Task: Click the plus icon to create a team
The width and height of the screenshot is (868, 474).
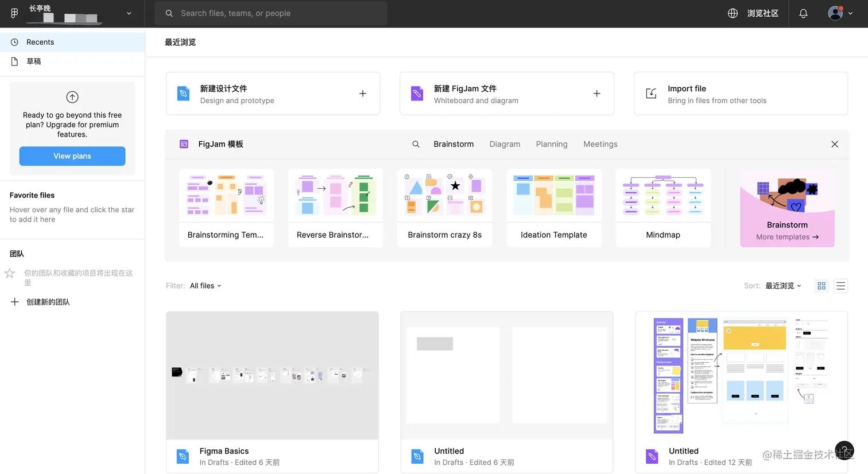Action: tap(15, 302)
